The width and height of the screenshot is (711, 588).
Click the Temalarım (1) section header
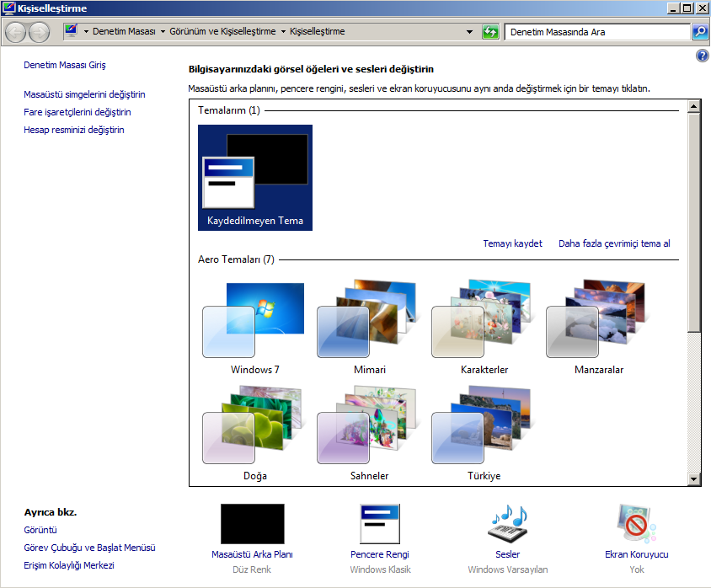point(229,110)
